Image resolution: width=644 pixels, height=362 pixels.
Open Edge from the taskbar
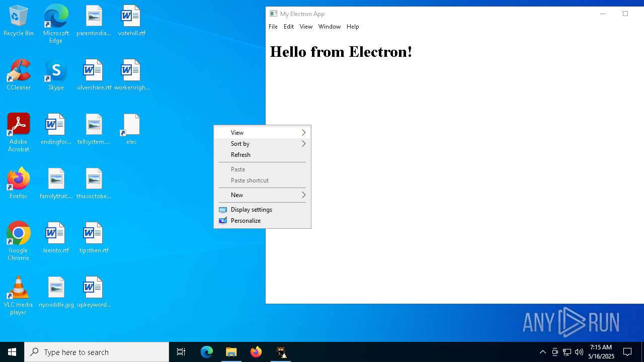click(207, 352)
